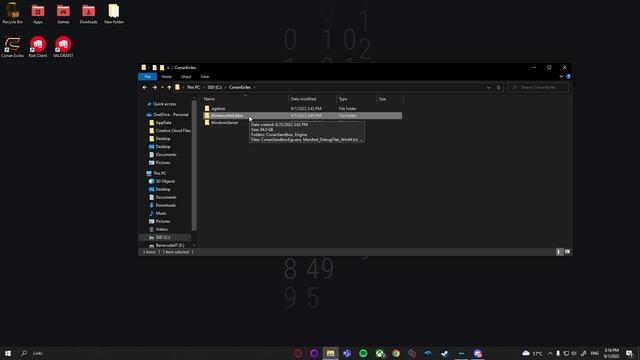Open the File menu tab

(x=147, y=77)
